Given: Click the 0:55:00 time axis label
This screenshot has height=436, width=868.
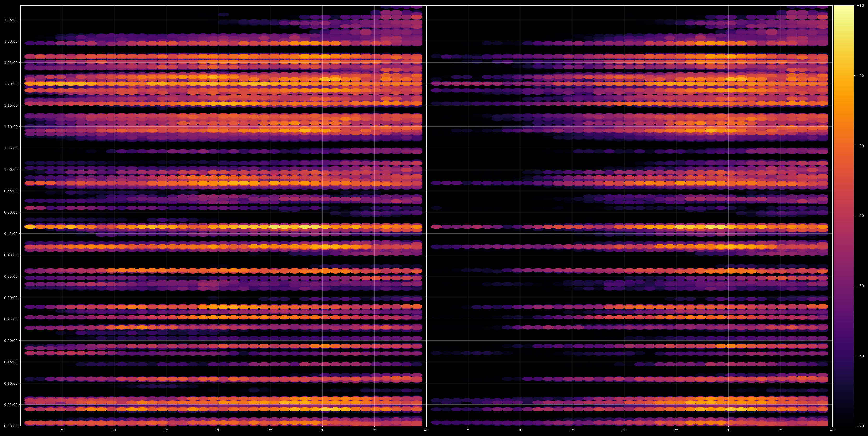Looking at the screenshot, I should point(11,191).
